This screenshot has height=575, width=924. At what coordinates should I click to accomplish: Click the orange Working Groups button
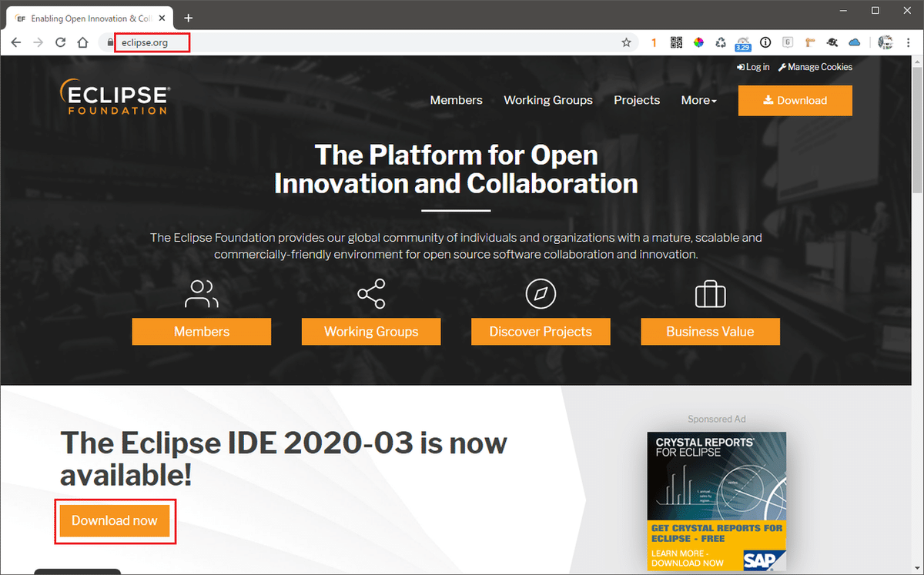coord(371,332)
